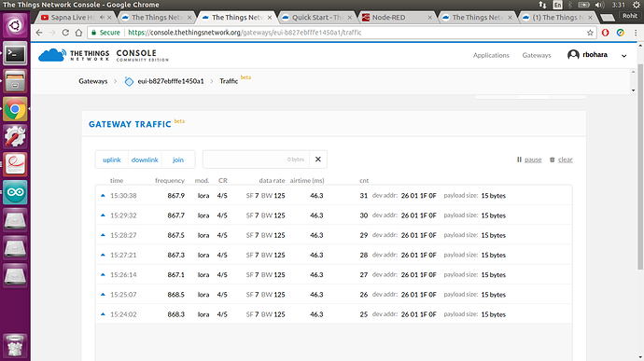Switch to the active Things Network tab
This screenshot has width=644, height=361.
[x=236, y=18]
